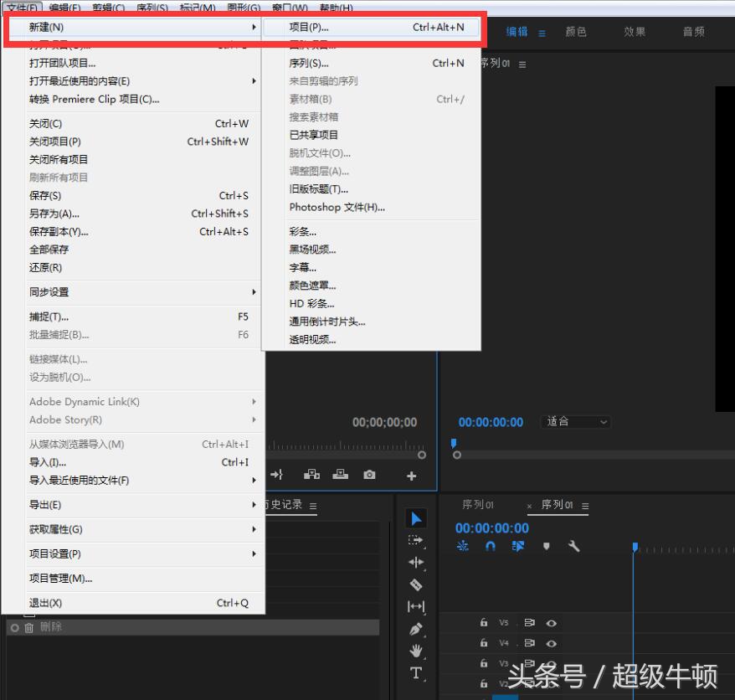Open the 序列01 panel hamburger menu

point(584,506)
